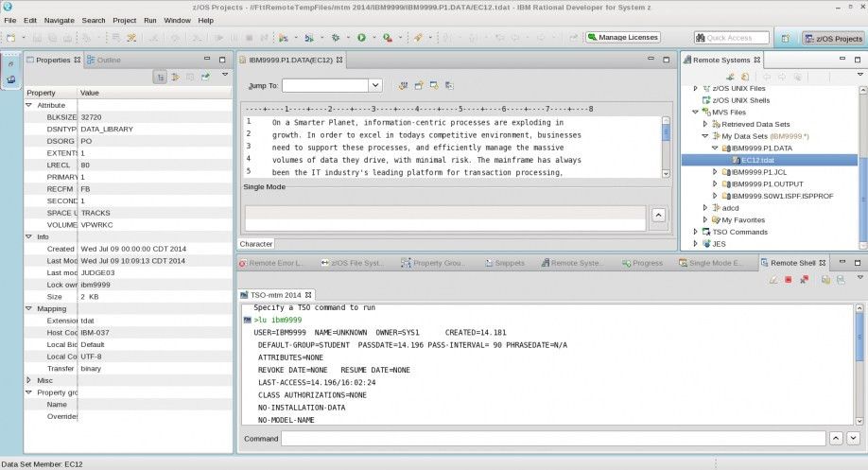Click fourth editor toolbar icon beside Jump To
Image resolution: width=868 pixels, height=470 pixels.
[449, 85]
